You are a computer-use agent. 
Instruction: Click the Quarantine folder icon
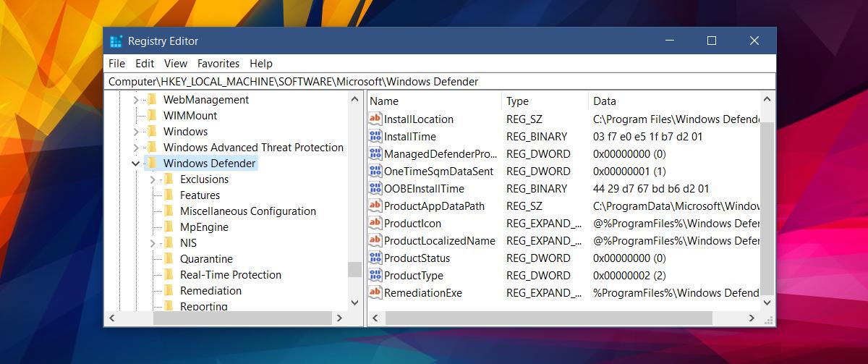pyautogui.click(x=168, y=259)
